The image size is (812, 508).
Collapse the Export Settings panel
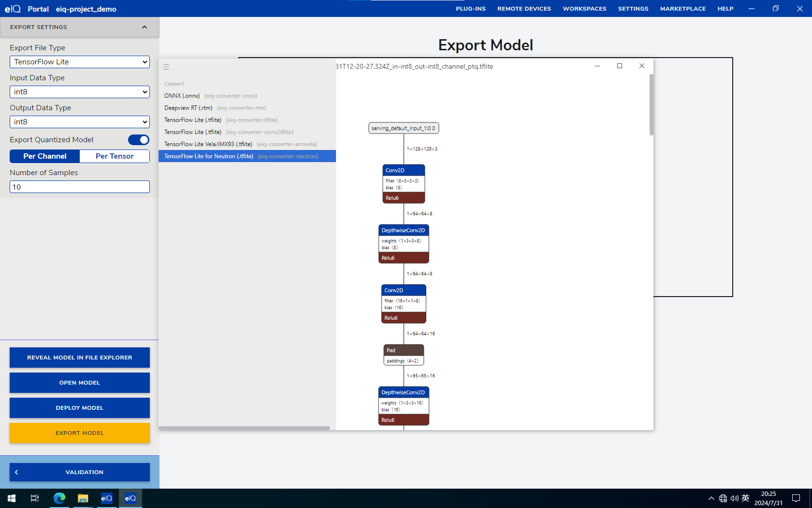(x=144, y=27)
